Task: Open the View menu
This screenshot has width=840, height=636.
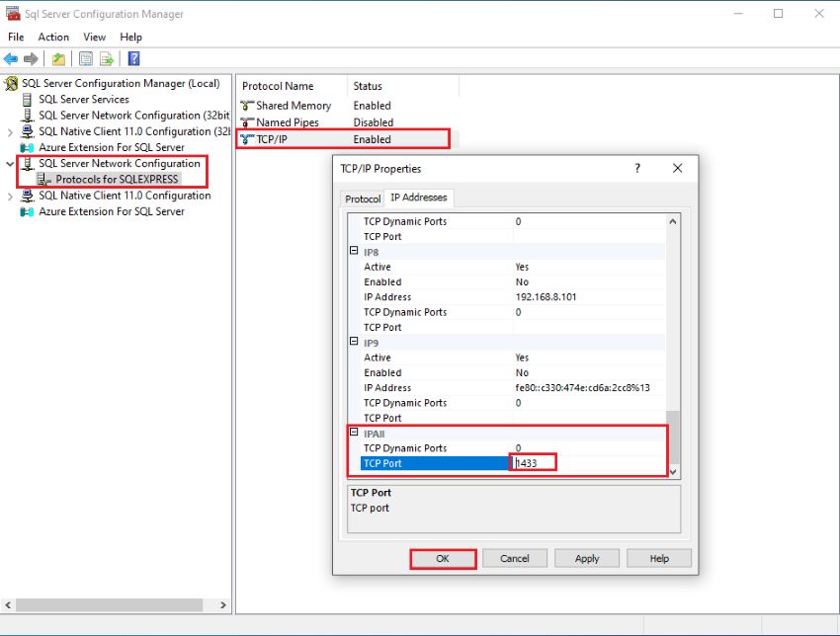Action: coord(94,37)
